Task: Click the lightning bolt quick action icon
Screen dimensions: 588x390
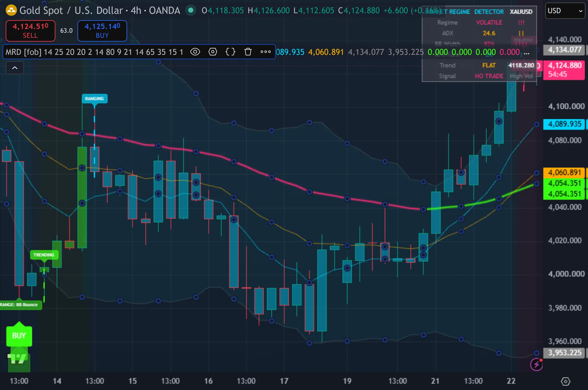Action: (536, 364)
